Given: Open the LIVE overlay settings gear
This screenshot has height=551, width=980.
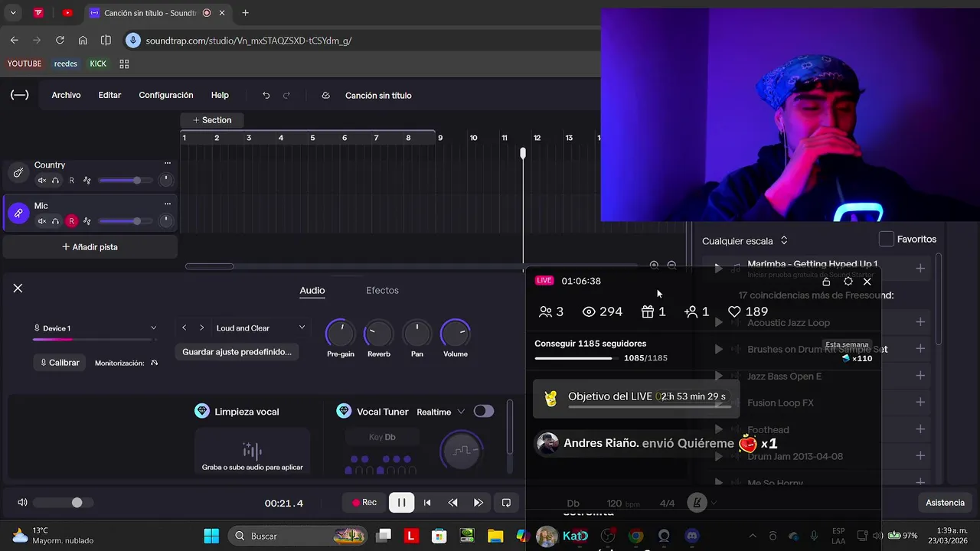Looking at the screenshot, I should coord(848,282).
